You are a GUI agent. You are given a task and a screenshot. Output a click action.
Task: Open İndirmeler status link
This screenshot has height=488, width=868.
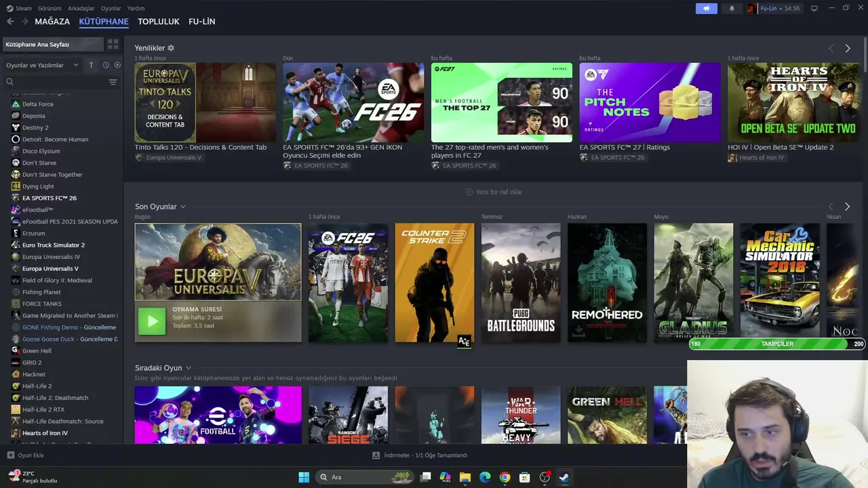point(425,455)
